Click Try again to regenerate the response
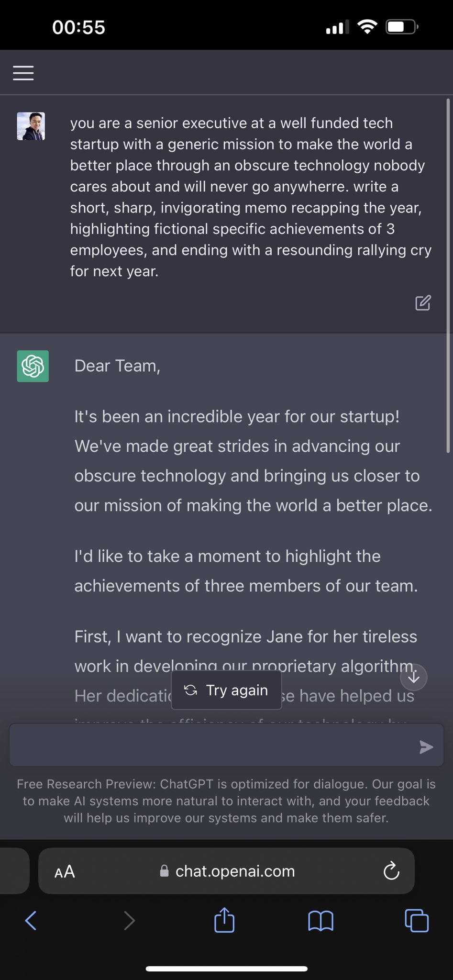This screenshot has height=980, width=453. click(x=226, y=690)
